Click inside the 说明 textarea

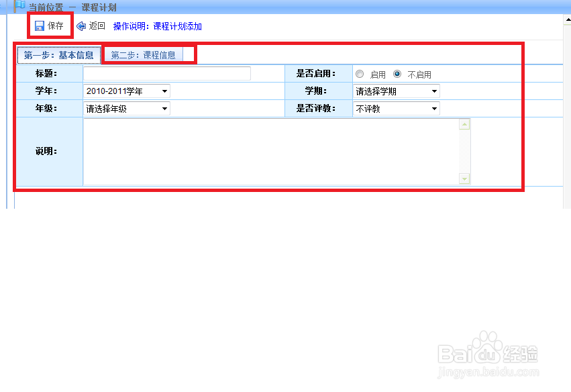pyautogui.click(x=271, y=152)
